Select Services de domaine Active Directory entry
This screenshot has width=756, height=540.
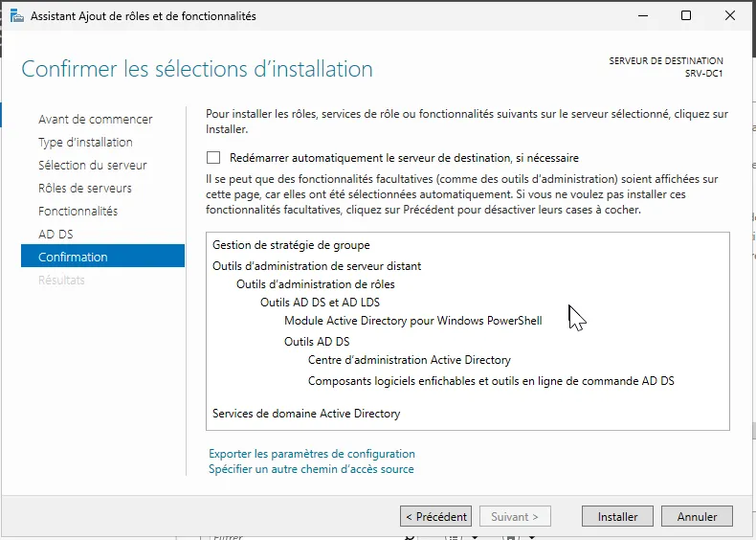306,414
